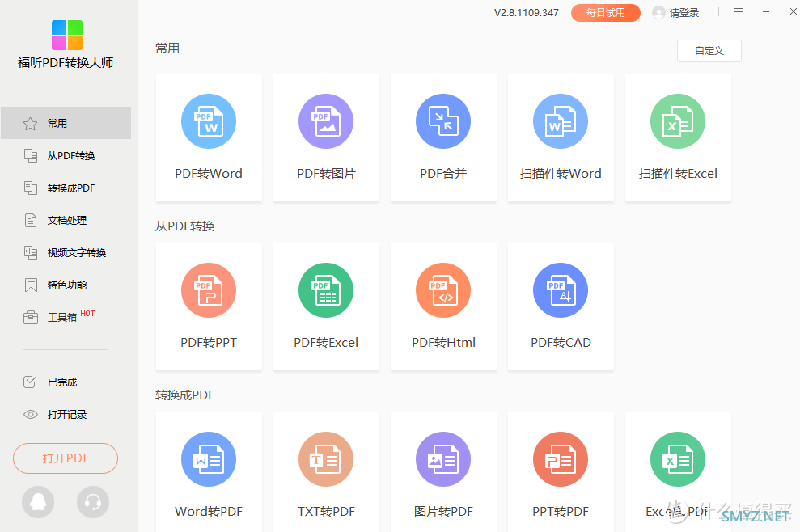This screenshot has height=532, width=800.
Task: Open the hamburger menu icon
Action: pos(739,12)
